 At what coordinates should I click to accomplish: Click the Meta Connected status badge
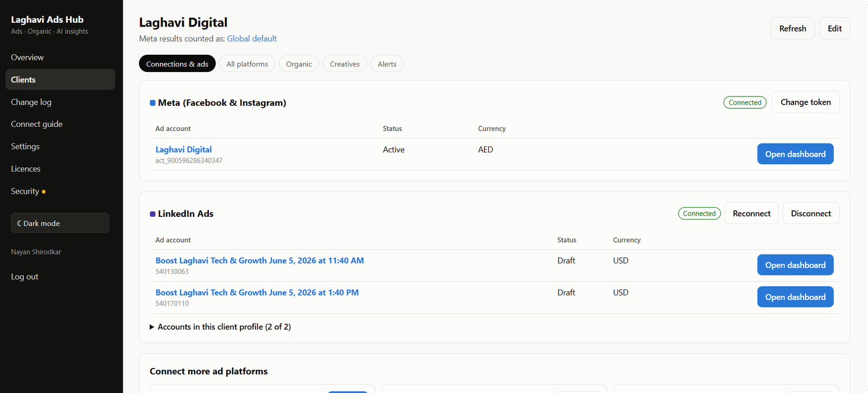click(745, 102)
